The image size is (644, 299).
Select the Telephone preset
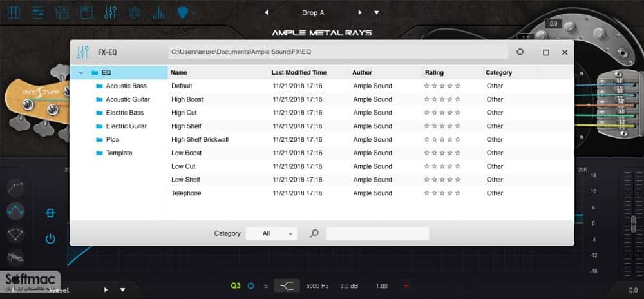(370, 193)
